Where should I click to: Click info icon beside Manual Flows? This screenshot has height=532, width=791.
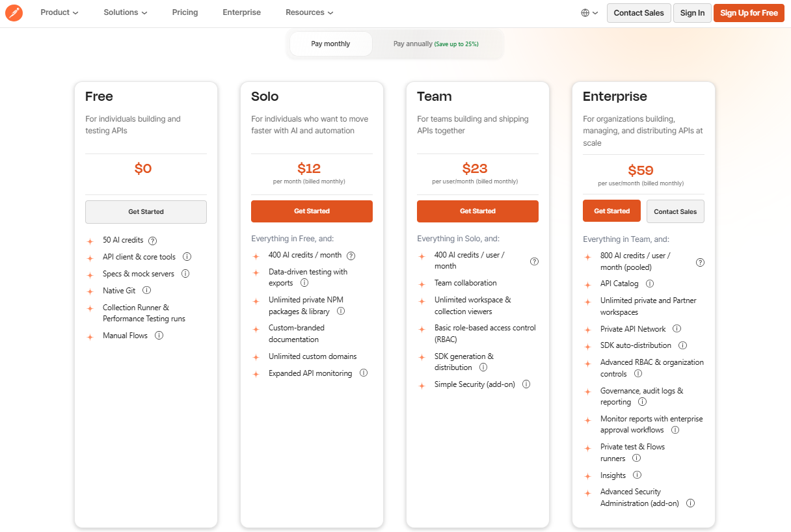[x=159, y=336]
